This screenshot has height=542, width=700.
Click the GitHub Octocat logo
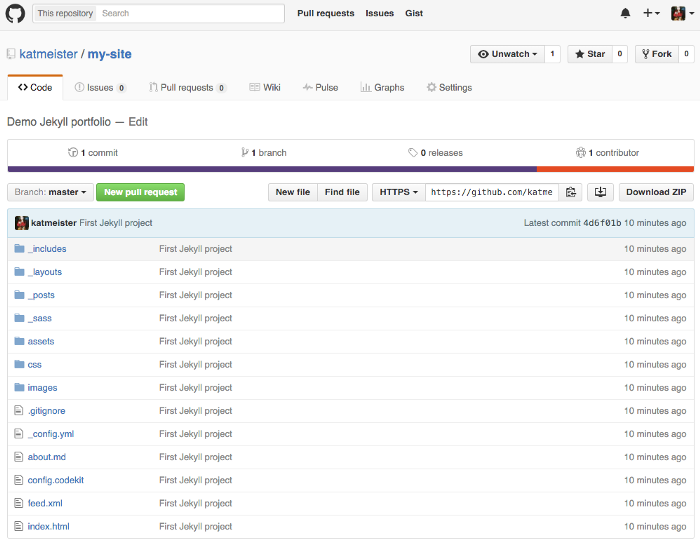point(16,13)
